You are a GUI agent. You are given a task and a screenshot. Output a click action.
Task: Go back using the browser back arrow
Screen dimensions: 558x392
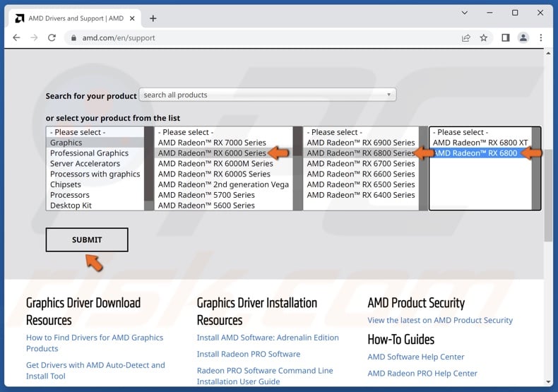pyautogui.click(x=16, y=37)
